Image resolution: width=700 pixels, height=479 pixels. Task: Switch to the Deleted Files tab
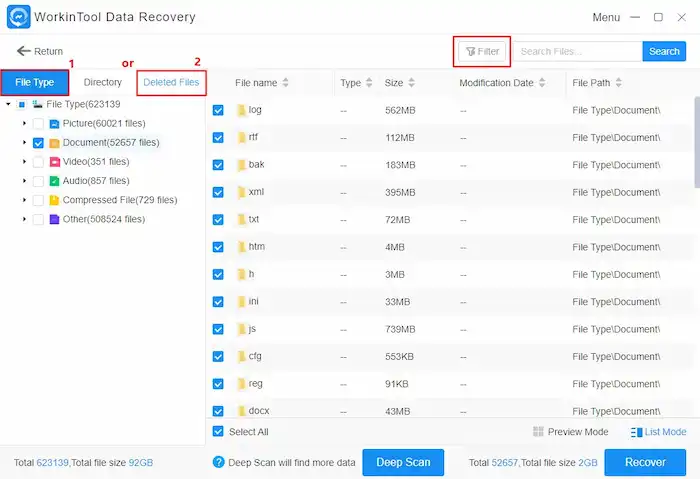[171, 82]
